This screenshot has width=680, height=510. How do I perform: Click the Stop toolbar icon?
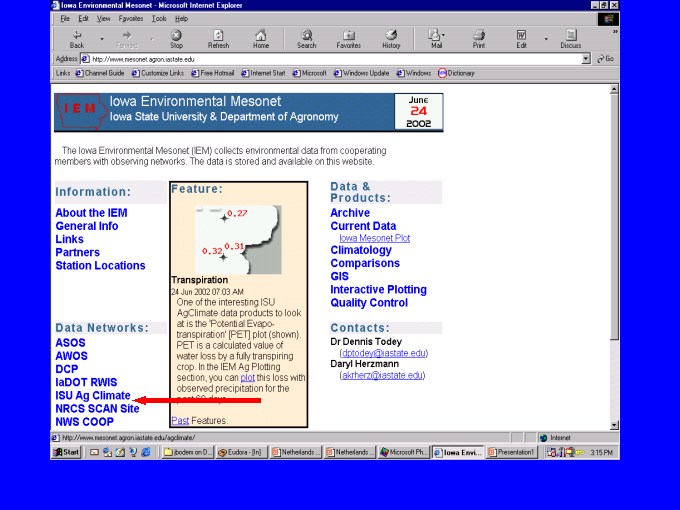coord(176,39)
